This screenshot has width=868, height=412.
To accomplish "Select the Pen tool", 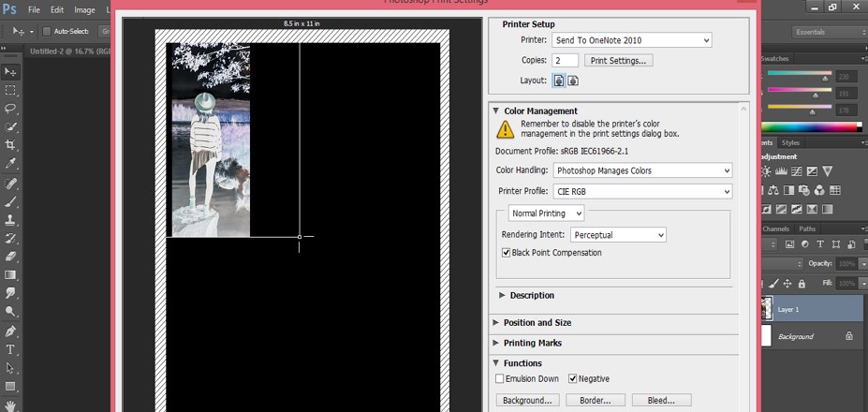I will pyautogui.click(x=10, y=331).
